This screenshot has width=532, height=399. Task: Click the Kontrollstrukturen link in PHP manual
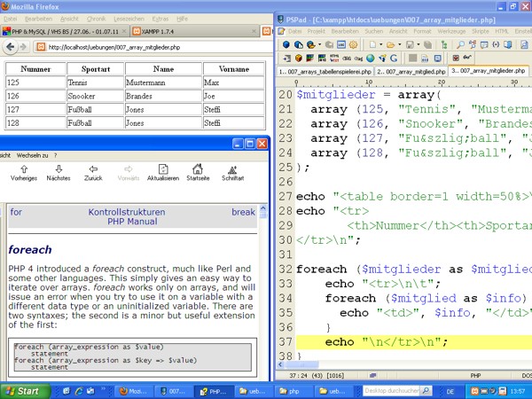pyautogui.click(x=126, y=212)
